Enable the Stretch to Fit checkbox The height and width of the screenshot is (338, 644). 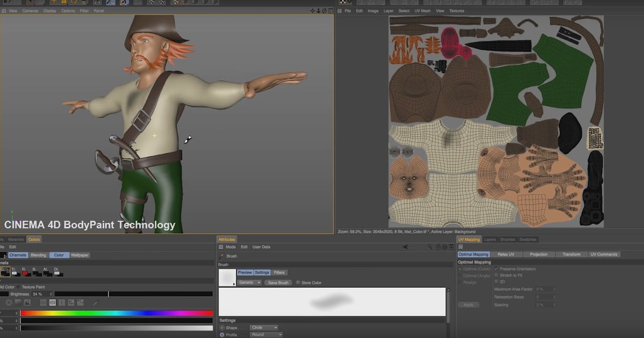pyautogui.click(x=496, y=275)
